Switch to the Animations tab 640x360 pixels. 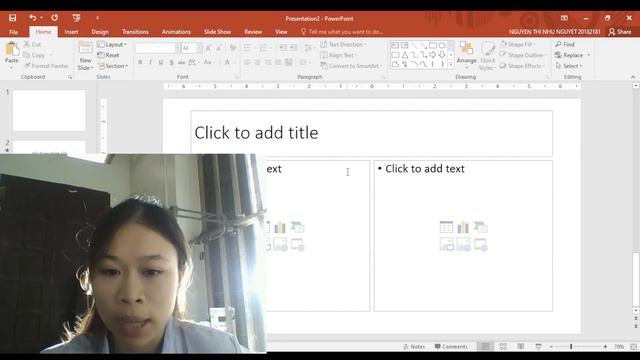pyautogui.click(x=176, y=32)
